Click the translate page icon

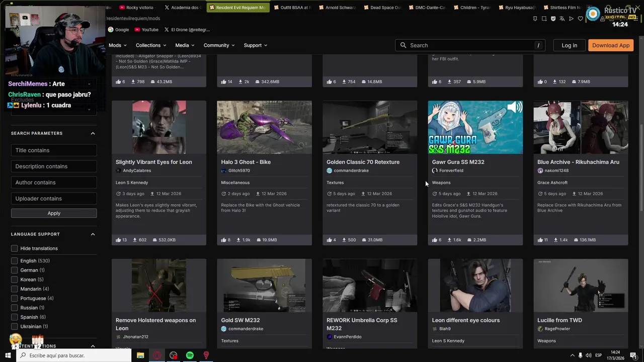pos(562,19)
